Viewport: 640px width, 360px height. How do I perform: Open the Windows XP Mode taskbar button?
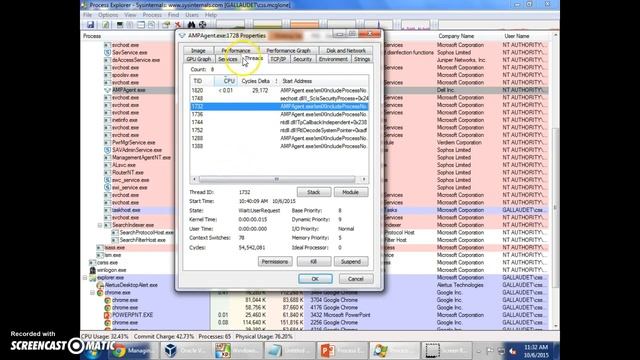pyautogui.click(x=237, y=351)
